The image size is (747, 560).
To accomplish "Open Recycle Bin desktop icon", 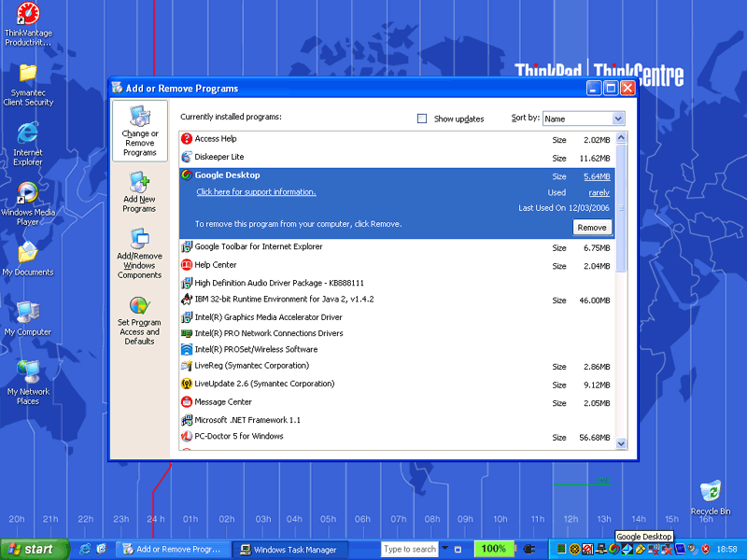I will tap(711, 497).
